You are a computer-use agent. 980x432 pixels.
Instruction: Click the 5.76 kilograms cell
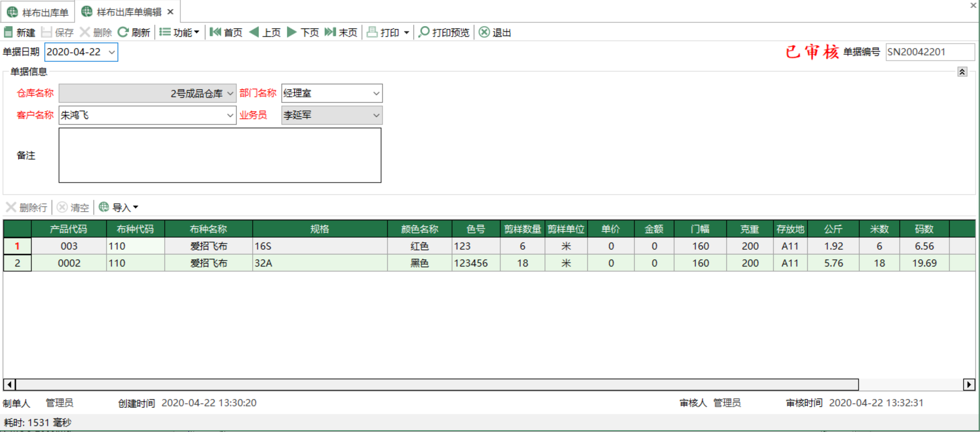click(833, 263)
